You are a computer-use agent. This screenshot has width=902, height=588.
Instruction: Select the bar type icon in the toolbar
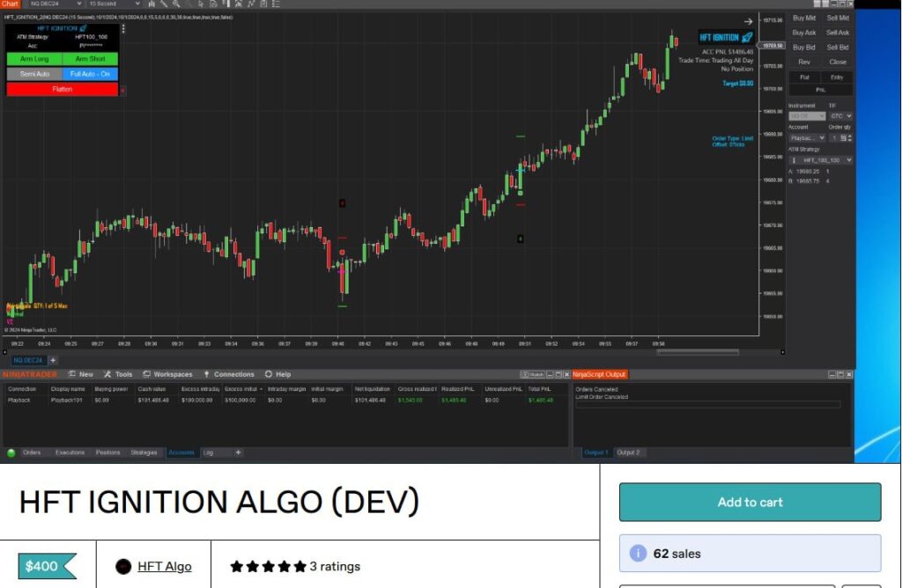[x=151, y=4]
